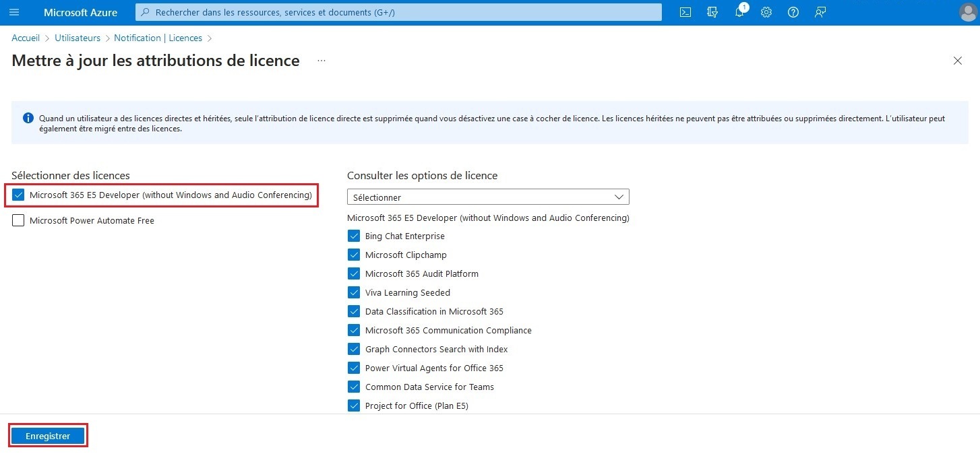The height and width of the screenshot is (456, 980).
Task: Close the license assignment pane
Action: tap(958, 61)
